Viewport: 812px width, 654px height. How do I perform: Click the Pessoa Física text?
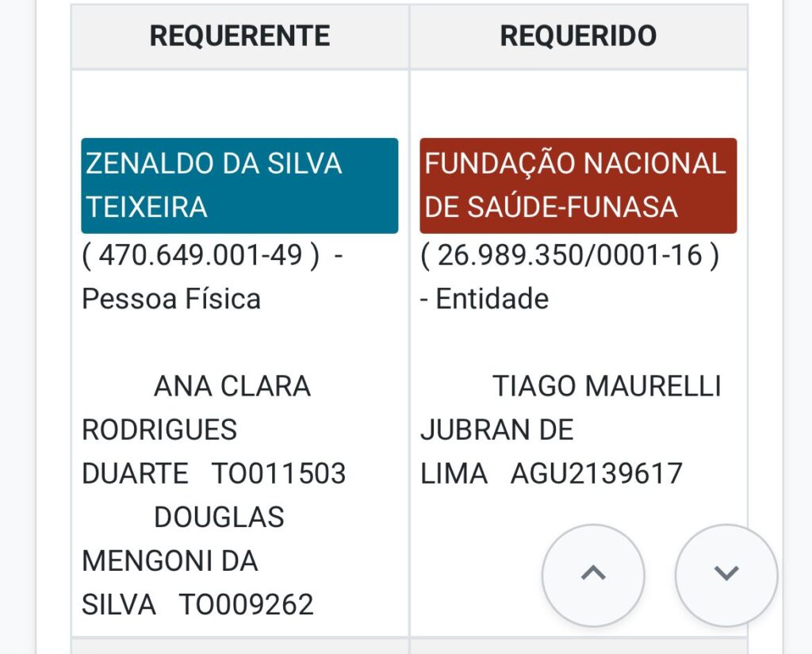171,299
